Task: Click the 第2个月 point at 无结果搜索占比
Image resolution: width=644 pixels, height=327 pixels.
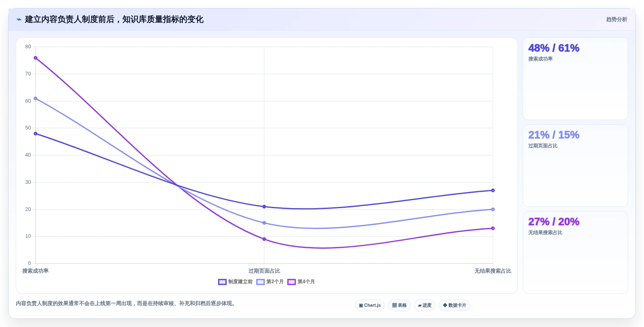Action: coord(493,209)
